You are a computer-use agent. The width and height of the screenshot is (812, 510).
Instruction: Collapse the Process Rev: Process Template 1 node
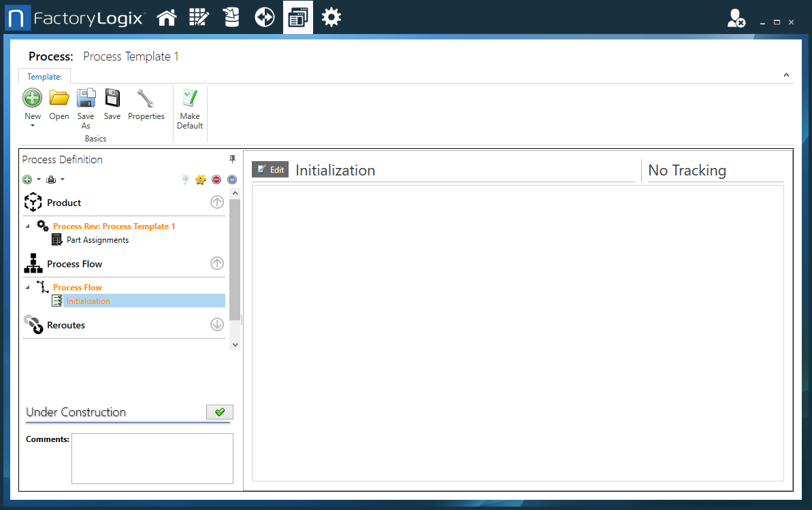[x=27, y=226]
